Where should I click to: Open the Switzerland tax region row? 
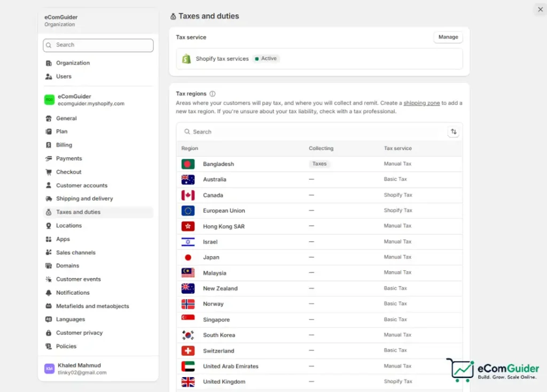click(x=319, y=351)
